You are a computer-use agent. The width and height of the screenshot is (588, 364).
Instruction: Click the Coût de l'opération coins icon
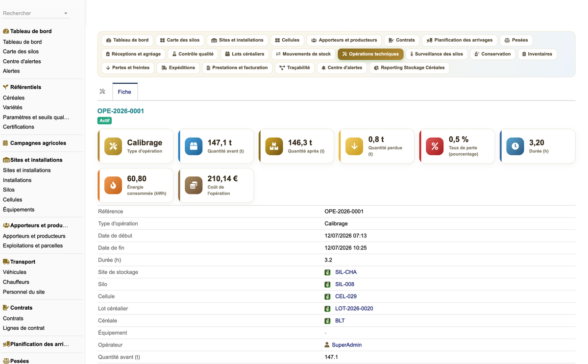194,186
